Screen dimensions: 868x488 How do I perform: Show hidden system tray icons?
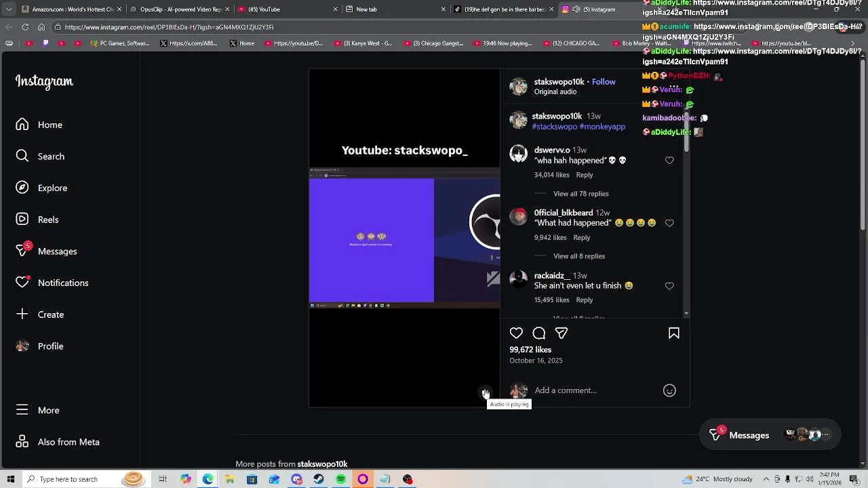(x=766, y=479)
